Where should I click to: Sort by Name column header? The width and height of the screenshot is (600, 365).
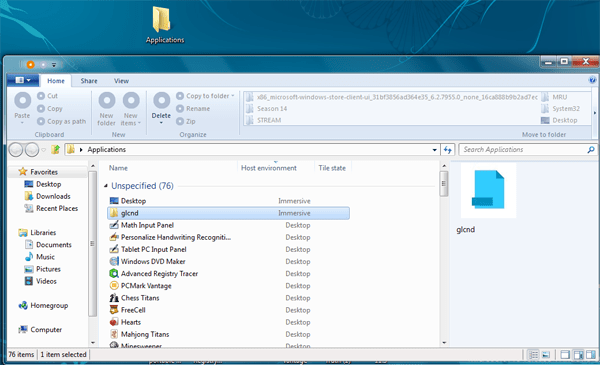point(118,168)
